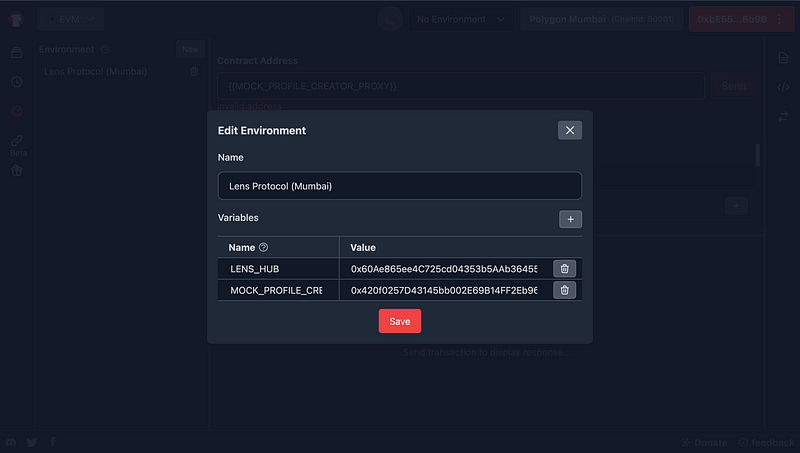Click the code brackets icon on right panel
This screenshot has height=453, width=800.
tap(783, 87)
